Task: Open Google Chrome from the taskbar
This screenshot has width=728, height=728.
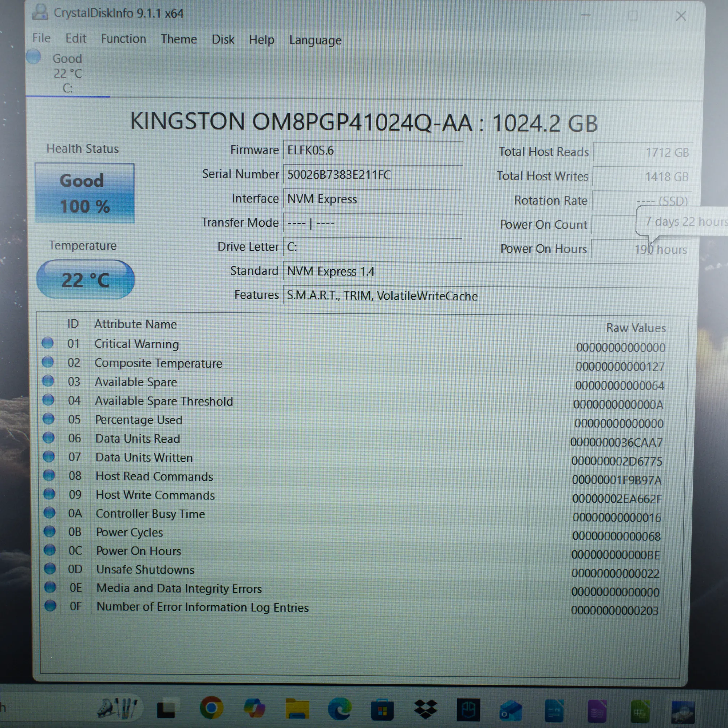Action: (211, 707)
